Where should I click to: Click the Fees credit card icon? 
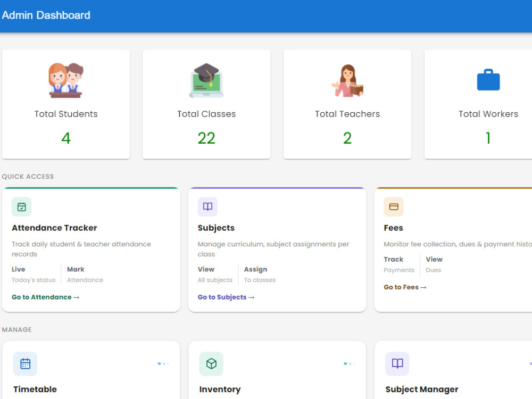tap(394, 206)
